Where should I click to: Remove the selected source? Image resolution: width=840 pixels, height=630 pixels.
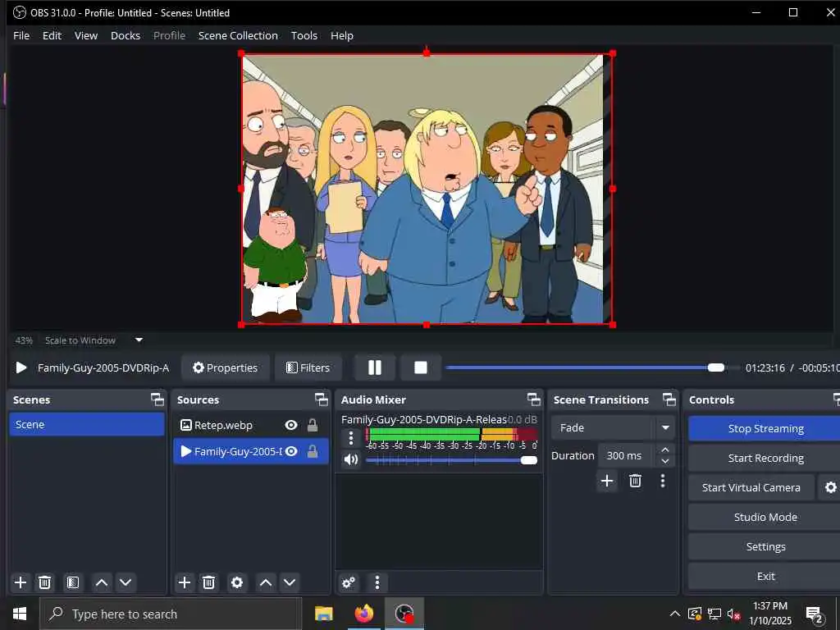[209, 582]
